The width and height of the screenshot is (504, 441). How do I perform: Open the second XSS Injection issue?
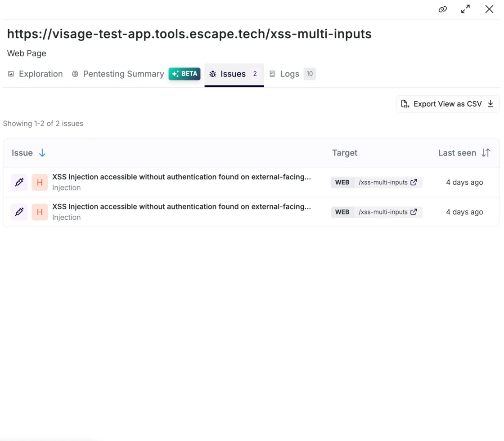(x=181, y=207)
